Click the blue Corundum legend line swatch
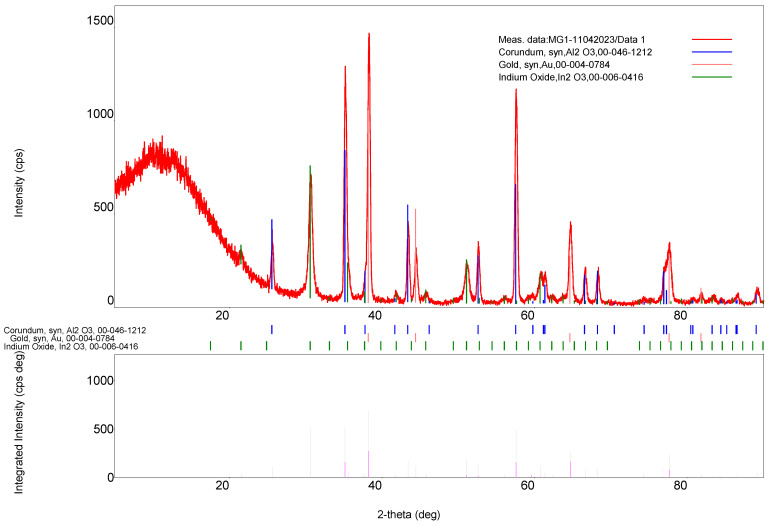Screen dimensions: 770x526 tap(711, 51)
